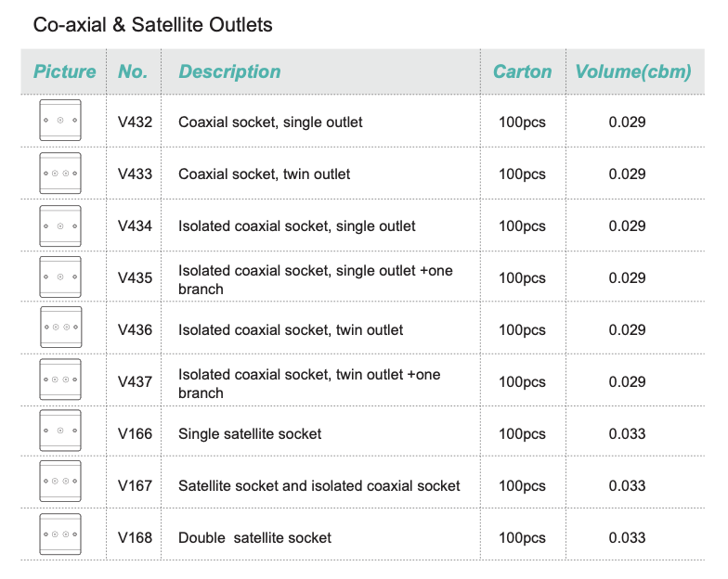
Task: Select the V436 twin outlet image
Action: tap(61, 327)
